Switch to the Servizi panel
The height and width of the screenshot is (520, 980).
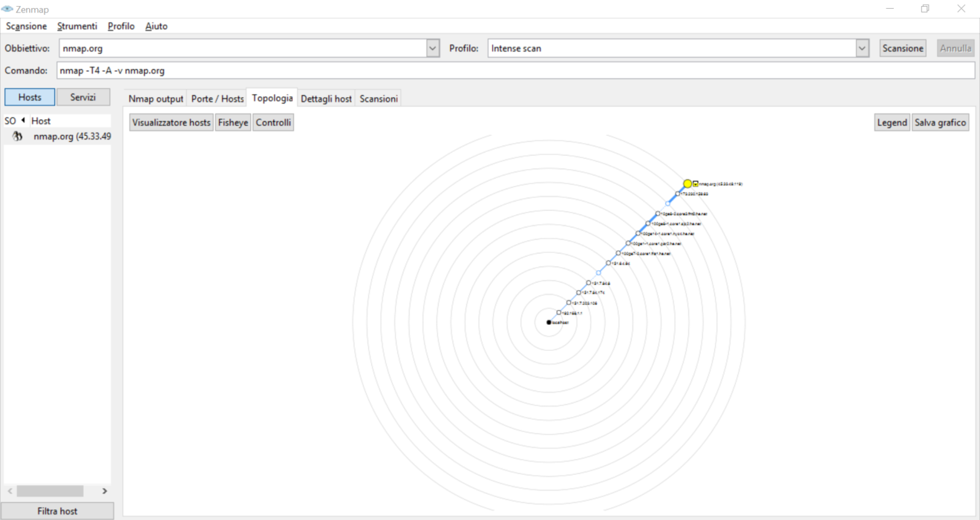(x=83, y=96)
